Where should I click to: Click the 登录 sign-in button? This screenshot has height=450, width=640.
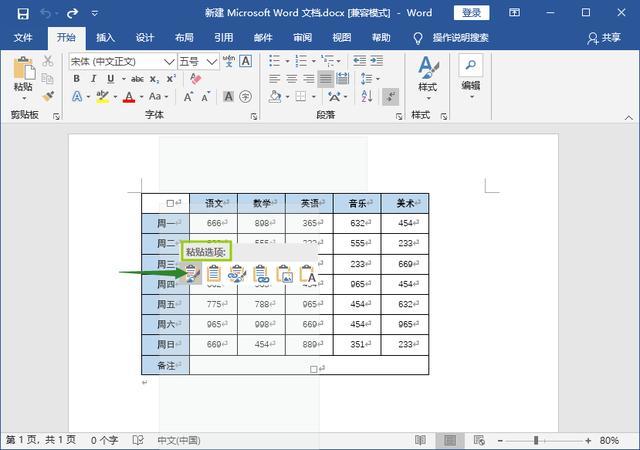(x=471, y=13)
